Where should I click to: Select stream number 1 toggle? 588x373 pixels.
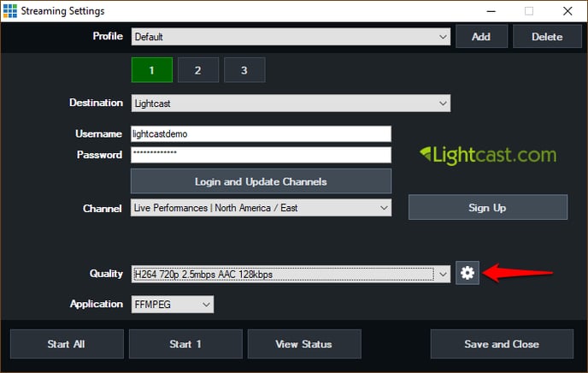[x=151, y=70]
